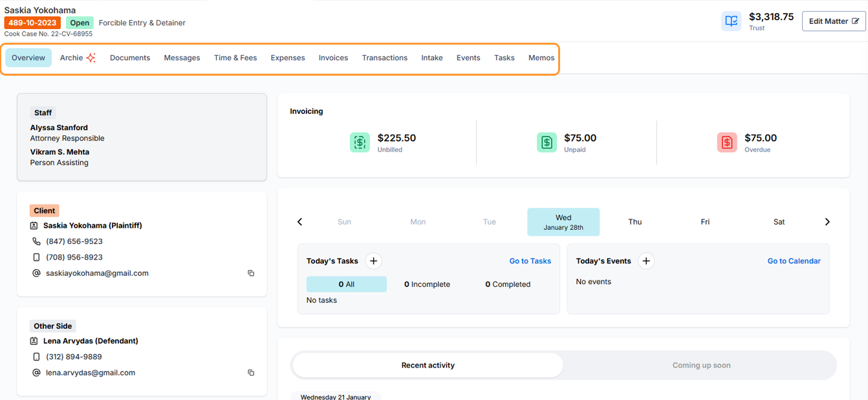This screenshot has height=400, width=868.
Task: Copy Lena Arvydas's email with copy icon
Action: click(251, 373)
